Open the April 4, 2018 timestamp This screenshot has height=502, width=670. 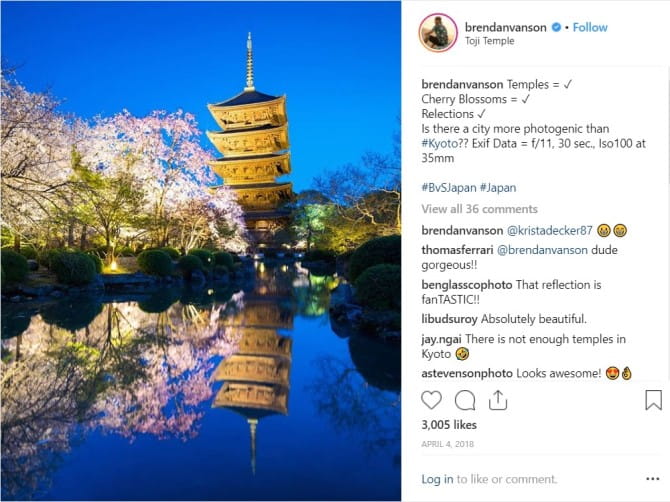(447, 444)
